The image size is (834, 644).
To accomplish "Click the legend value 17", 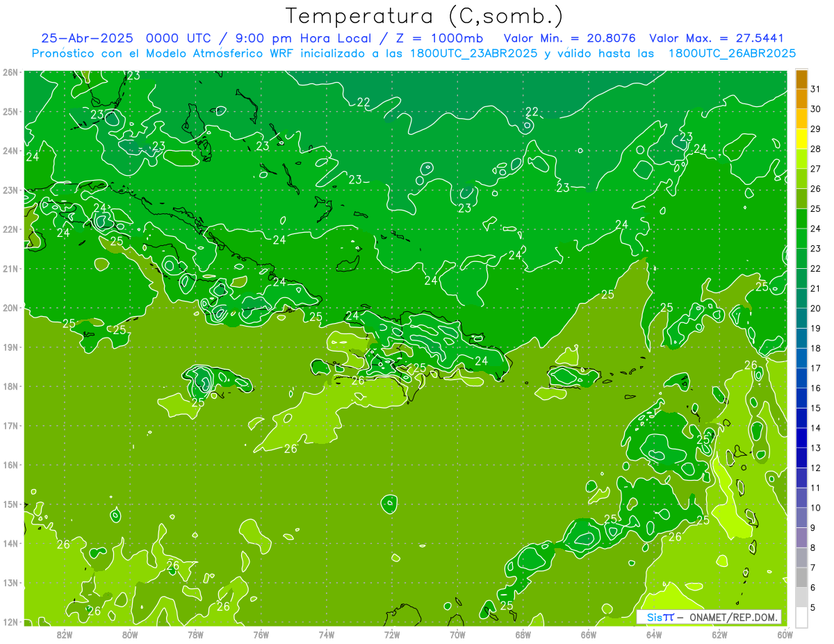I will [x=815, y=368].
